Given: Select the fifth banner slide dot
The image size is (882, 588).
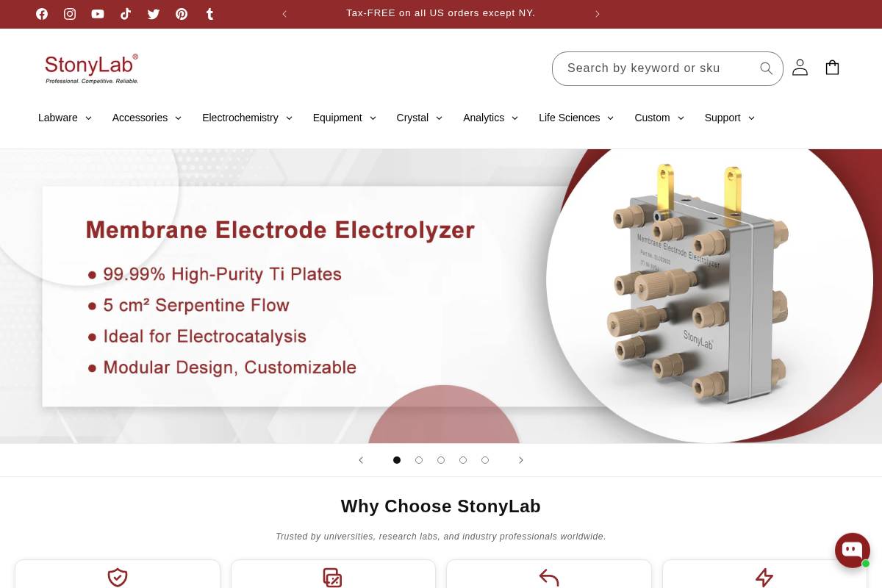Looking at the screenshot, I should (x=485, y=460).
